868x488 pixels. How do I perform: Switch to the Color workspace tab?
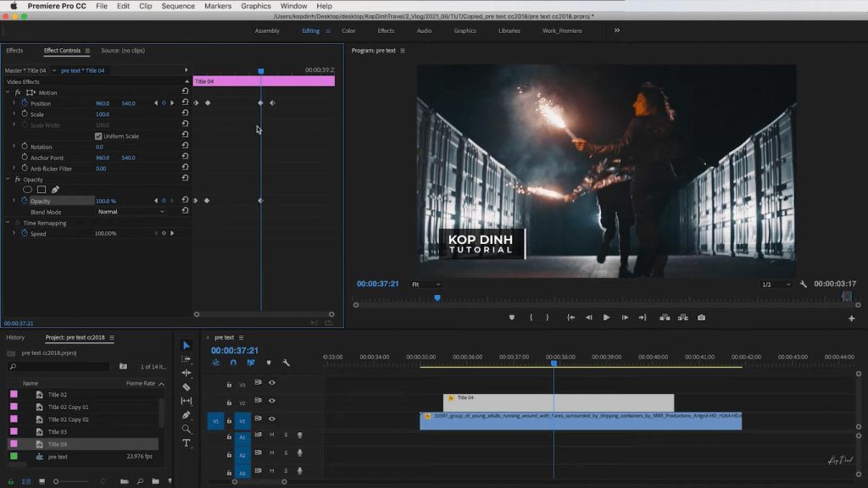348,30
